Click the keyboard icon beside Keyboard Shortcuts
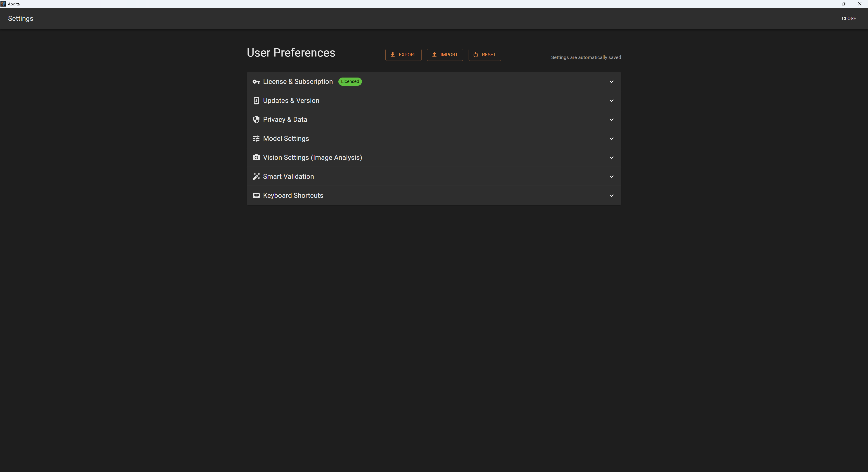The width and height of the screenshot is (868, 472). point(256,195)
